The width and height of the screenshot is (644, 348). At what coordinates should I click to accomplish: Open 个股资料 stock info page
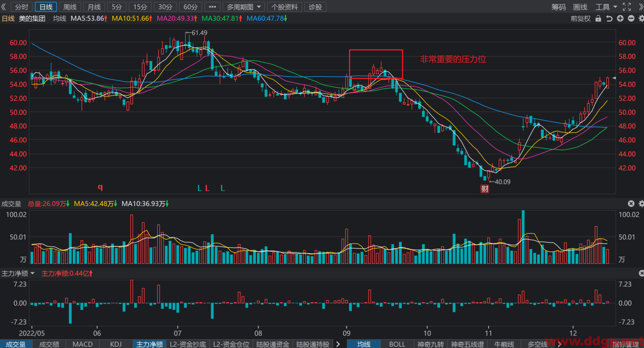[x=284, y=7]
